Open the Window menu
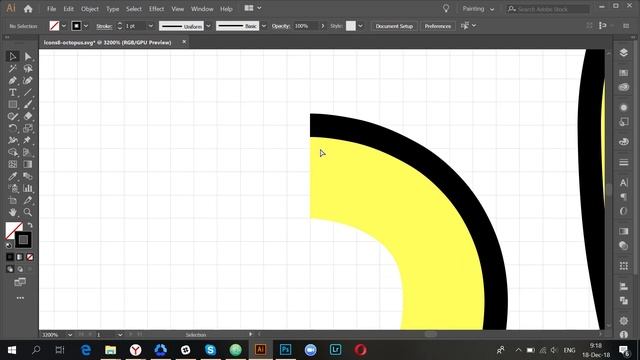 (202, 9)
